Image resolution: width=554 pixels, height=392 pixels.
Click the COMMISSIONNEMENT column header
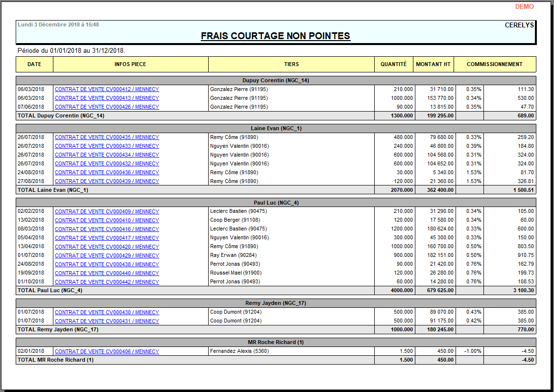[495, 64]
